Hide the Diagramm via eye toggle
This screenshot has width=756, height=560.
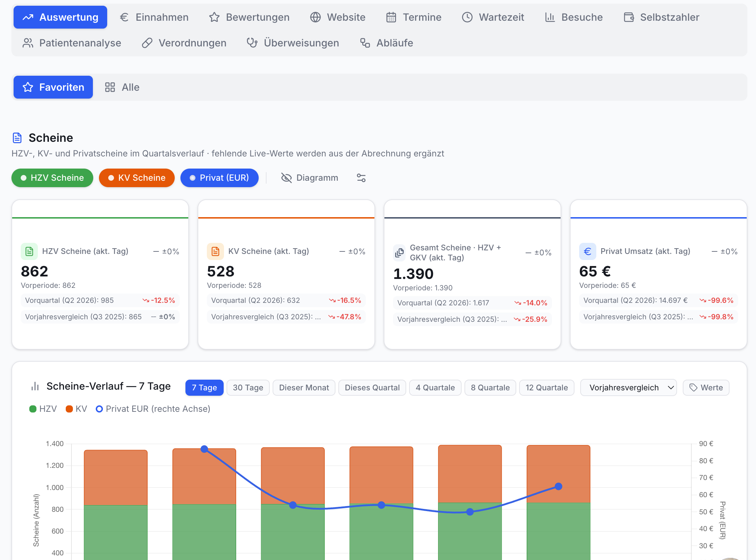[x=309, y=178]
